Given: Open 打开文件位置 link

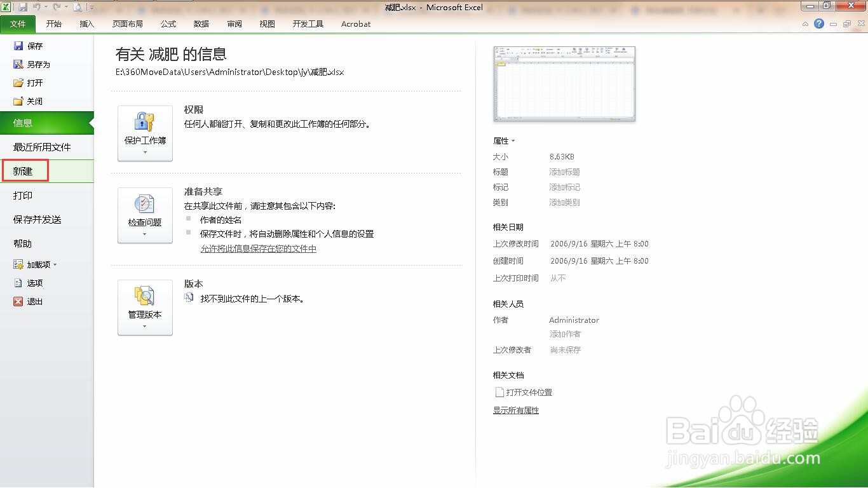Looking at the screenshot, I should tap(524, 393).
